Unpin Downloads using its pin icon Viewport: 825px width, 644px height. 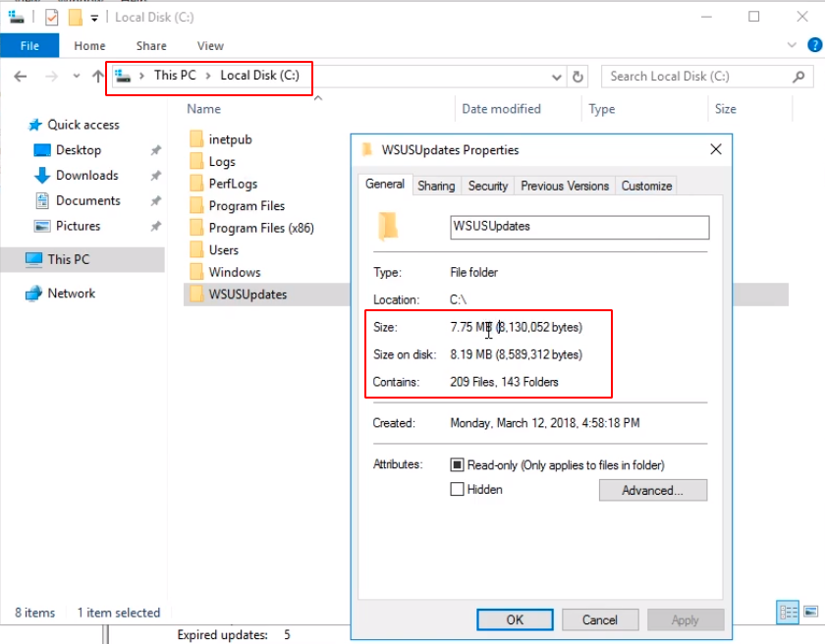pos(156,176)
